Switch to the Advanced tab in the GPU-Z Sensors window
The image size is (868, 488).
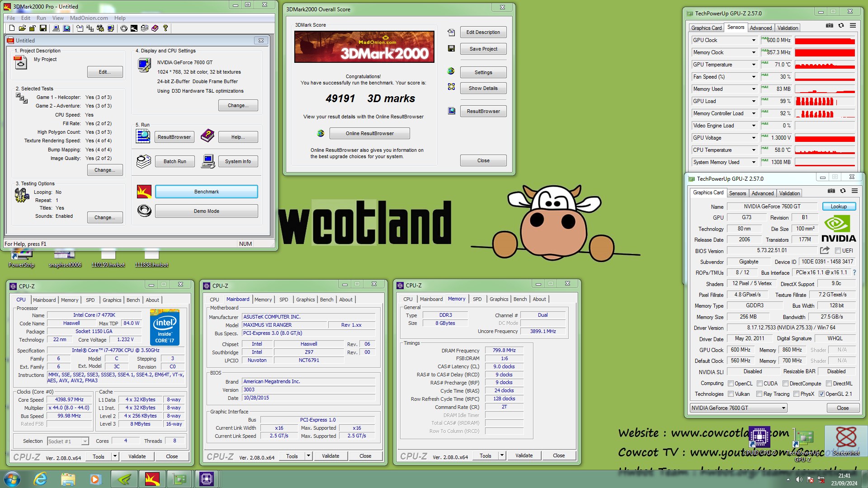tap(761, 28)
